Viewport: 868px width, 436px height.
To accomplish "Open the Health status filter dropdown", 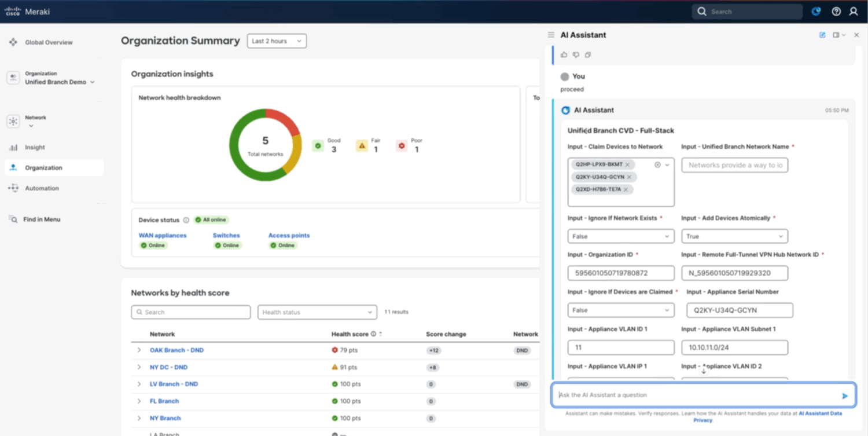I will [x=317, y=312].
